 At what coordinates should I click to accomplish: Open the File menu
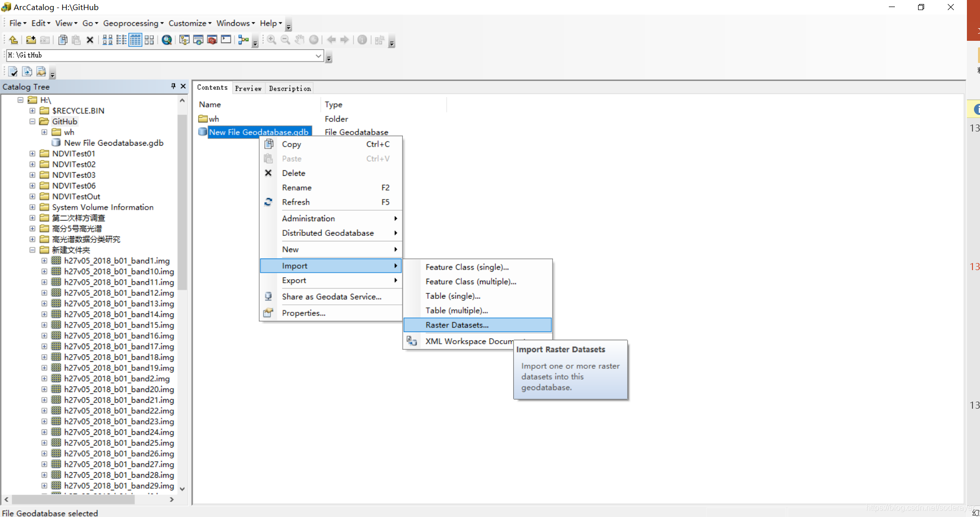point(18,23)
